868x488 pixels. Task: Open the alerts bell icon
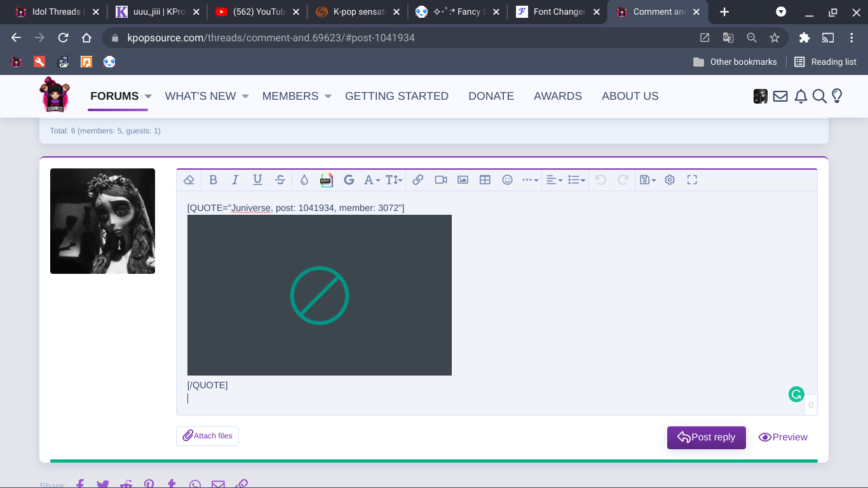801,96
